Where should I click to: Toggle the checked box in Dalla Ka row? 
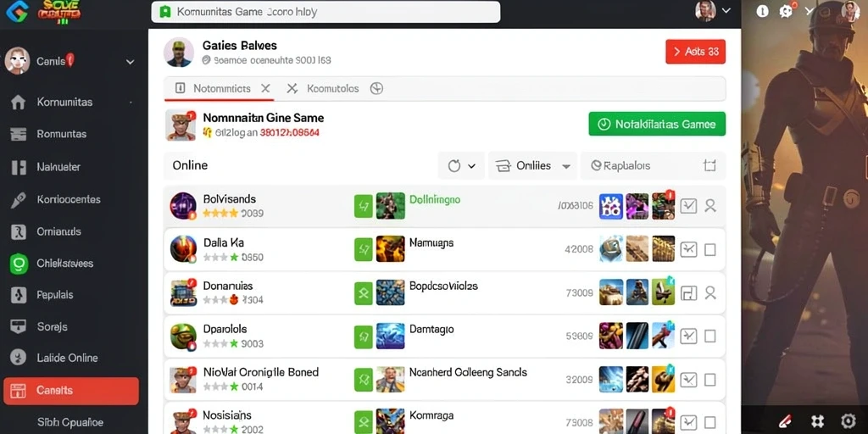[x=688, y=250]
